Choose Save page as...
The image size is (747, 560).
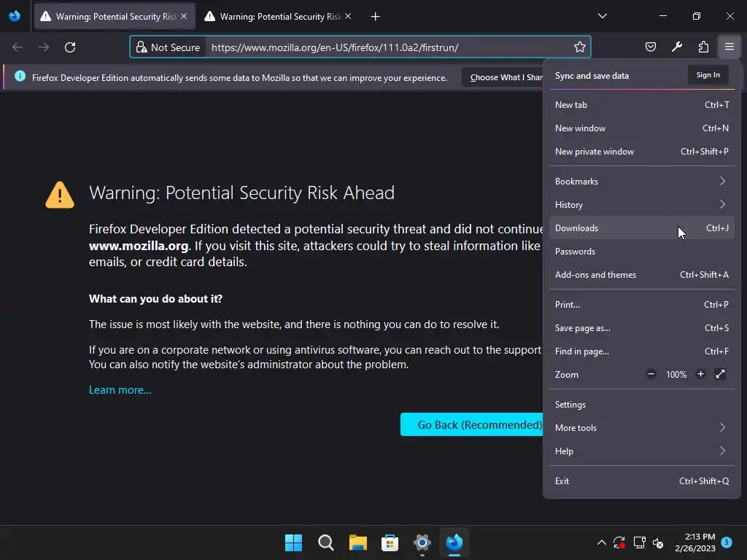tap(642, 328)
